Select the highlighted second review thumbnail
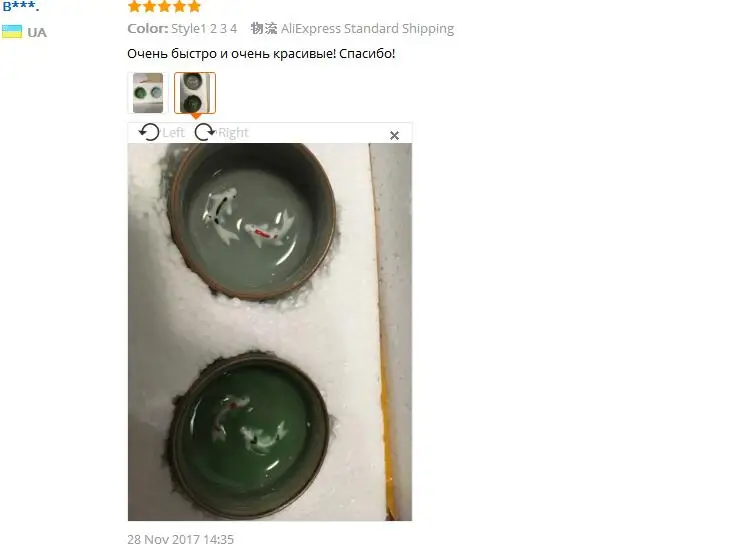Screen dimensions: 750x552 [195, 93]
